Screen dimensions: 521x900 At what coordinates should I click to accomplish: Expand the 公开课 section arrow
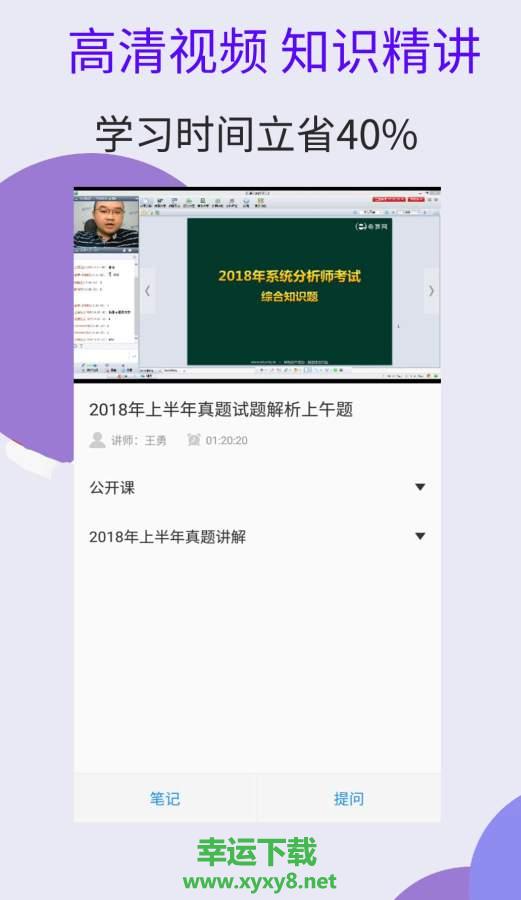(420, 487)
